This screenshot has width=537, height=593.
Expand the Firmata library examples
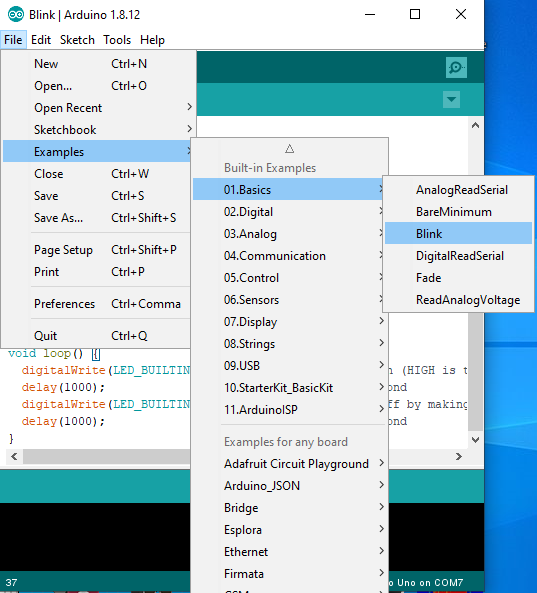[x=289, y=573]
